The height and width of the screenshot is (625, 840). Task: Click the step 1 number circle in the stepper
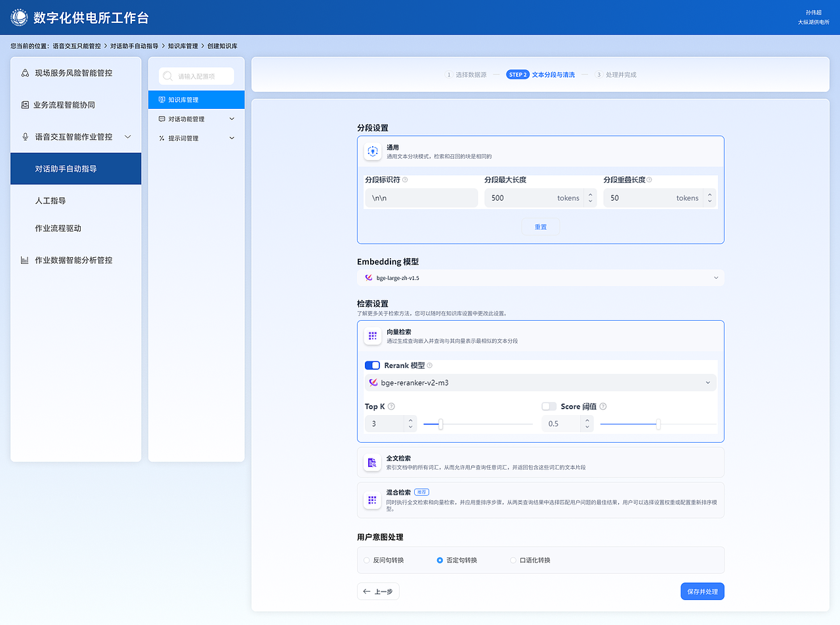tap(449, 75)
